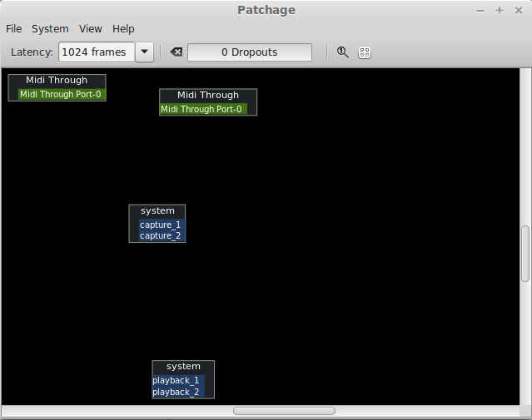Open the View menu
Screen dimensions: 532x420
[x=91, y=29]
